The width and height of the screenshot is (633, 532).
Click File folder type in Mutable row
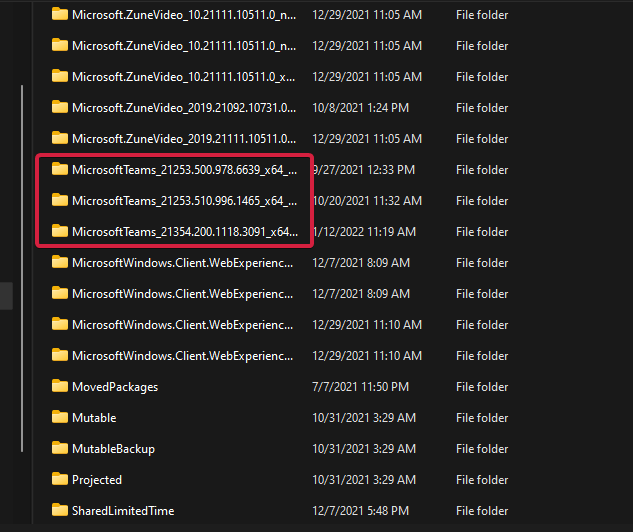coord(482,418)
